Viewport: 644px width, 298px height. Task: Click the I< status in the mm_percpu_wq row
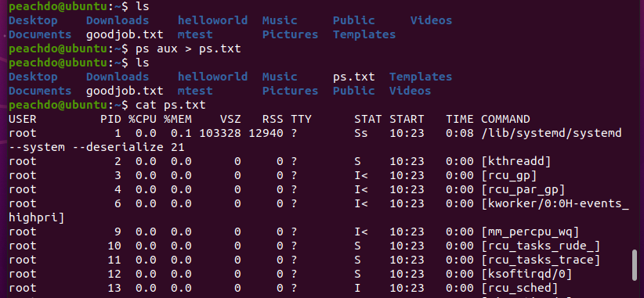(x=361, y=232)
